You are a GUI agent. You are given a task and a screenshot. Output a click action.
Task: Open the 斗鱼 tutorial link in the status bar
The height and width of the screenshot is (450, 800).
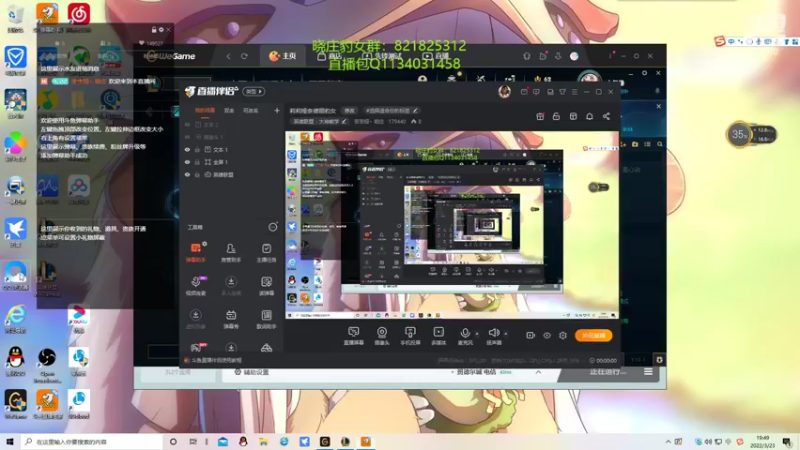(x=213, y=360)
